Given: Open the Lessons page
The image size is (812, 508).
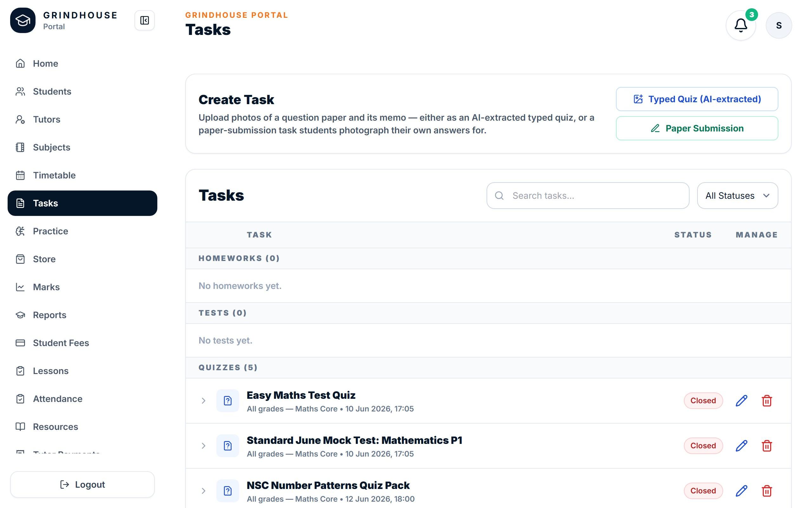Looking at the screenshot, I should 82,371.
